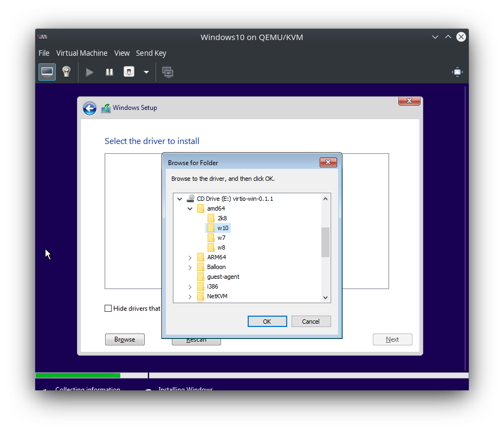Confirm folder selection with OK
Viewport: 504px width, 432px height.
(267, 322)
